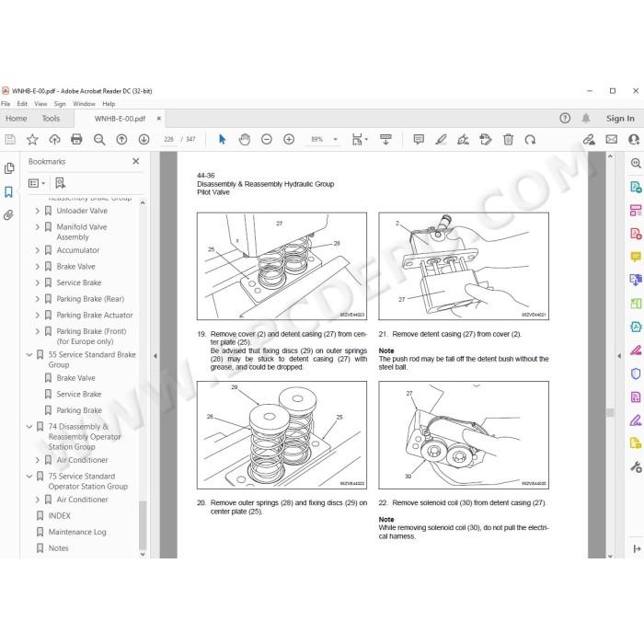
Task: Collapse 55 Service Standard Brake Group
Action: click(x=29, y=354)
